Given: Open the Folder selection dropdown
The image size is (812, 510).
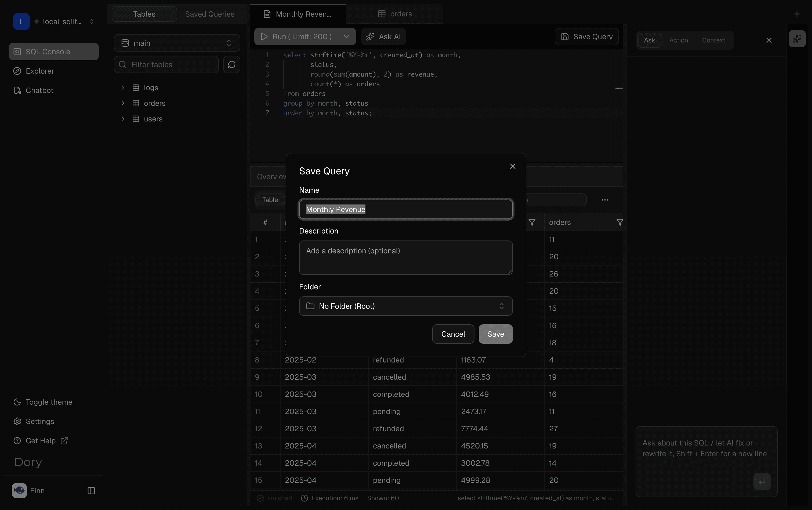Looking at the screenshot, I should pyautogui.click(x=406, y=306).
